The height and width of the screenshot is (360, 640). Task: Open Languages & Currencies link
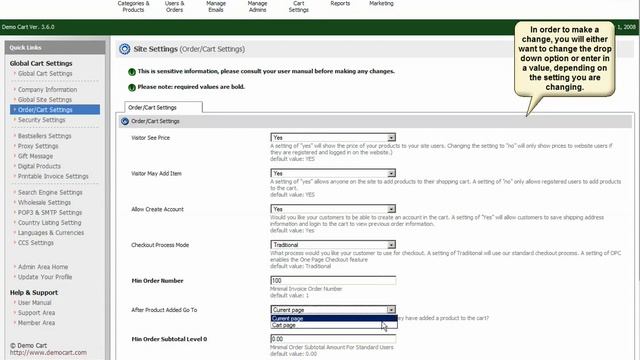[x=51, y=233]
